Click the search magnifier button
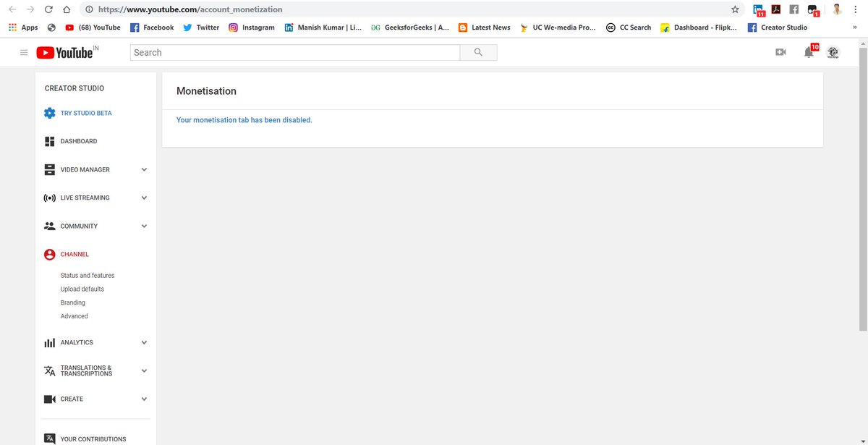Viewport: 868px width, 445px height. [x=478, y=52]
